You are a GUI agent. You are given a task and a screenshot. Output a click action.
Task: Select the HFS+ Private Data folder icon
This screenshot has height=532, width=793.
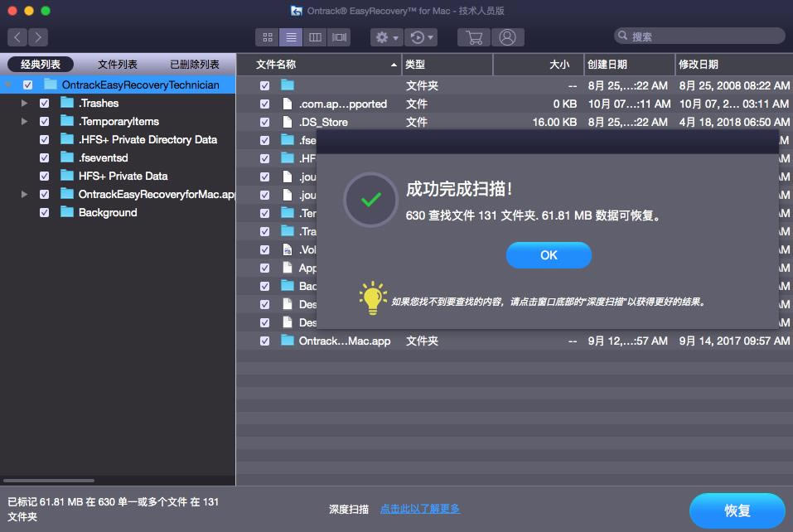67,176
